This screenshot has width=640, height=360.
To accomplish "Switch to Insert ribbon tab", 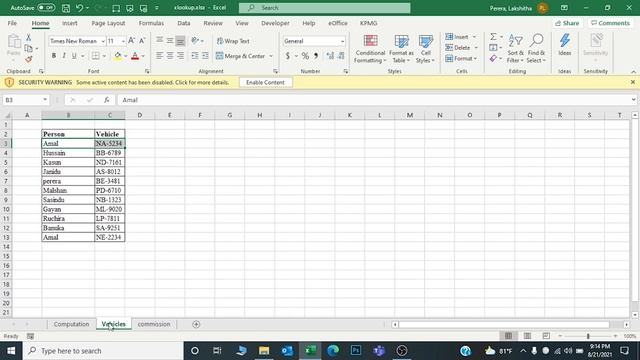I will point(70,23).
